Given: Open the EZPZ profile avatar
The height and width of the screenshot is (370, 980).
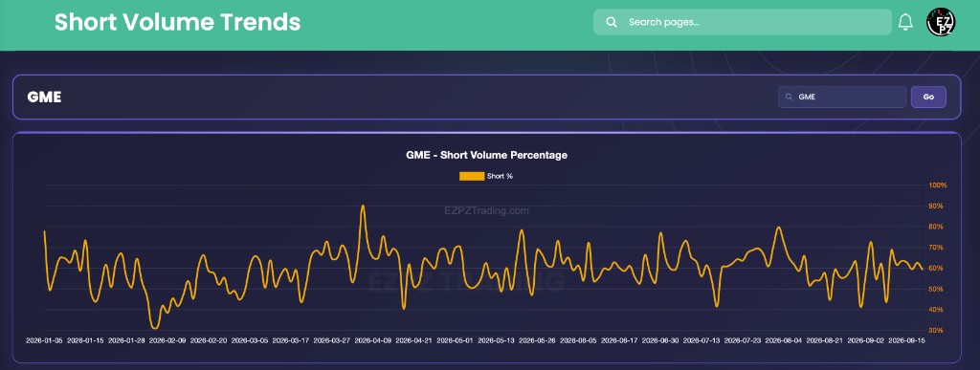Looking at the screenshot, I should (941, 22).
